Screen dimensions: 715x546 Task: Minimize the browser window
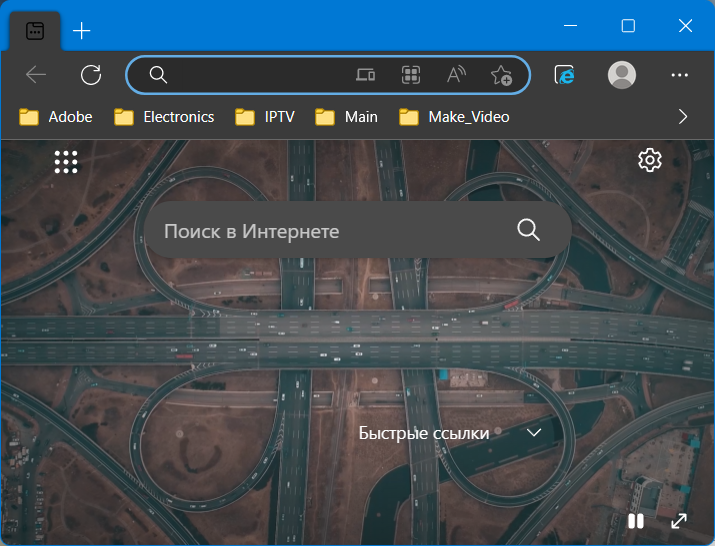(570, 26)
